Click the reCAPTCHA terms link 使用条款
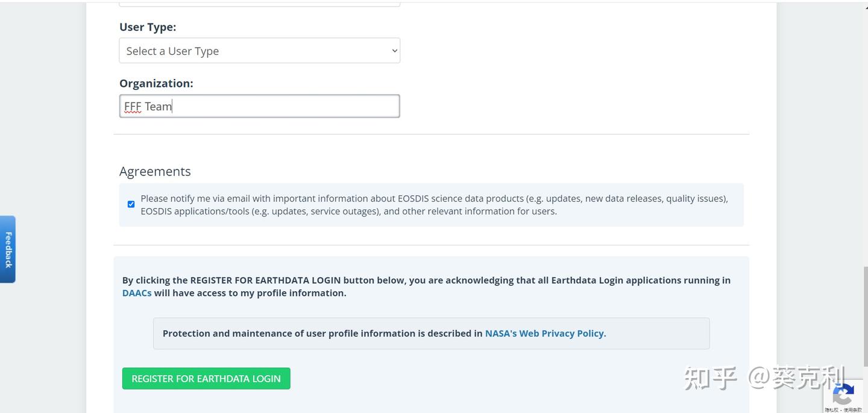This screenshot has width=868, height=413. click(x=852, y=410)
